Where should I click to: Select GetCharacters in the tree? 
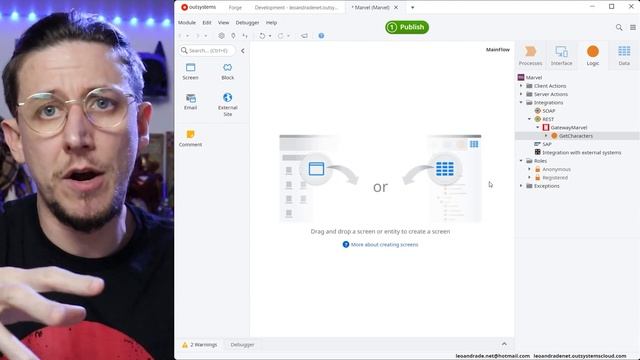(576, 136)
